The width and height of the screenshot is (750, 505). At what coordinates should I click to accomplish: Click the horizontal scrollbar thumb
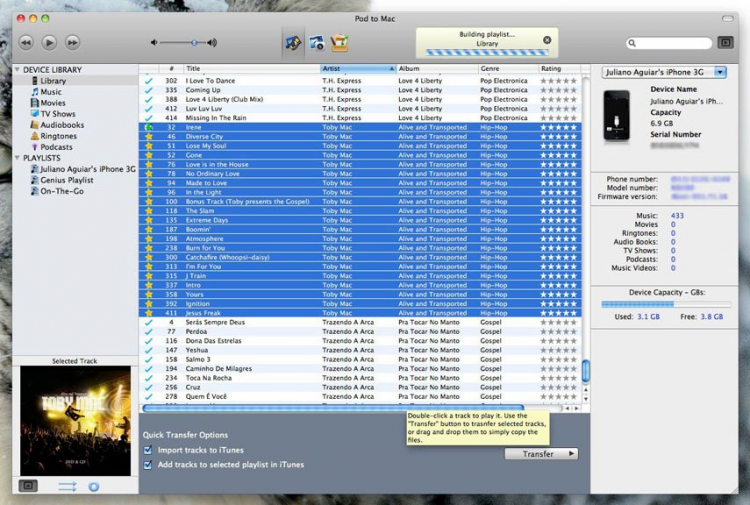[333, 408]
